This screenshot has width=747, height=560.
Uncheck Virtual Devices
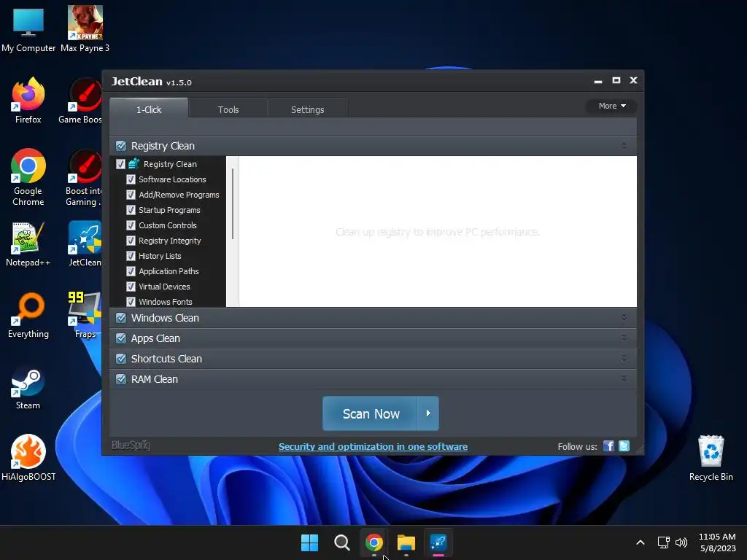(x=131, y=287)
